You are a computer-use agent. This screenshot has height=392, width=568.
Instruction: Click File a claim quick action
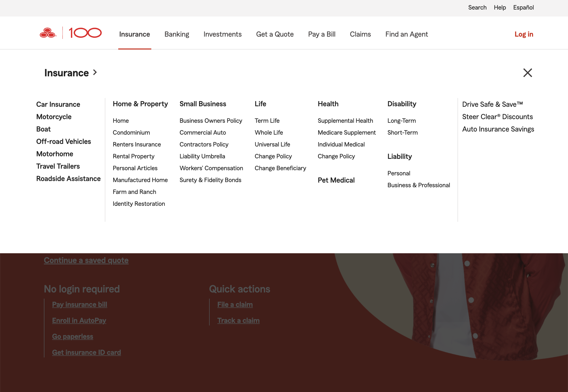(x=235, y=304)
